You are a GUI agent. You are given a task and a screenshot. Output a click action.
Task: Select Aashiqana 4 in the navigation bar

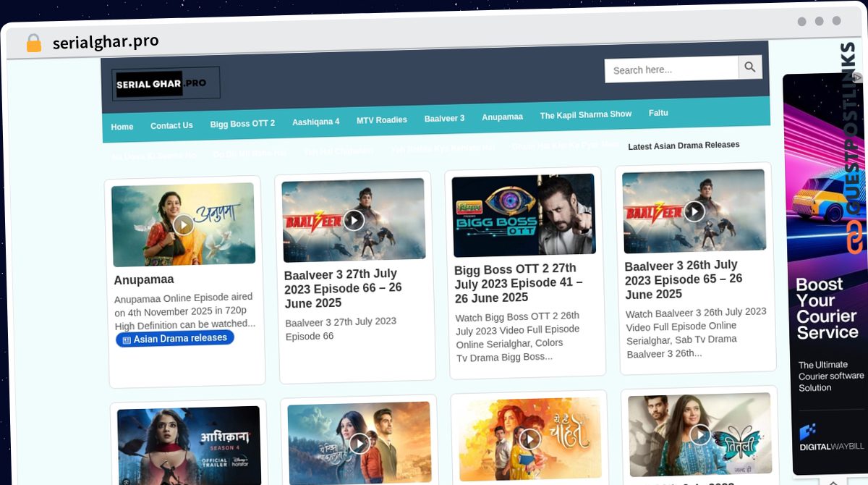pyautogui.click(x=315, y=122)
